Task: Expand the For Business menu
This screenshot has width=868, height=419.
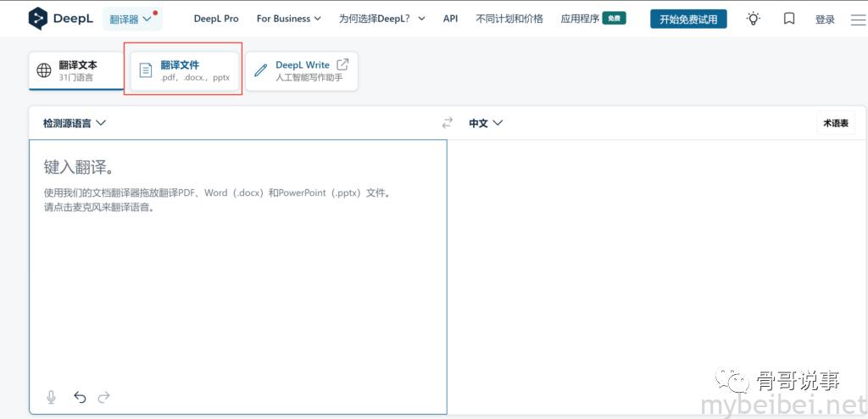Action: 288,19
